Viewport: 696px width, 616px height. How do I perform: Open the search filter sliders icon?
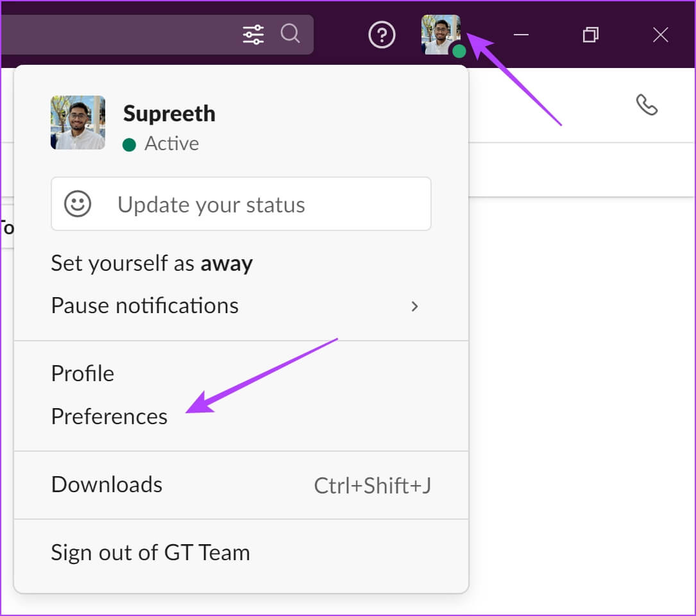coord(253,35)
